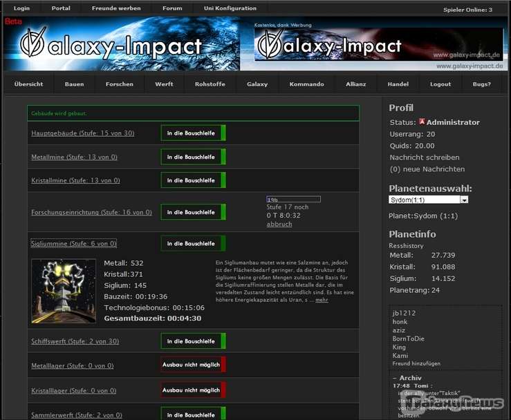Open the Bugs? tab

point(482,84)
